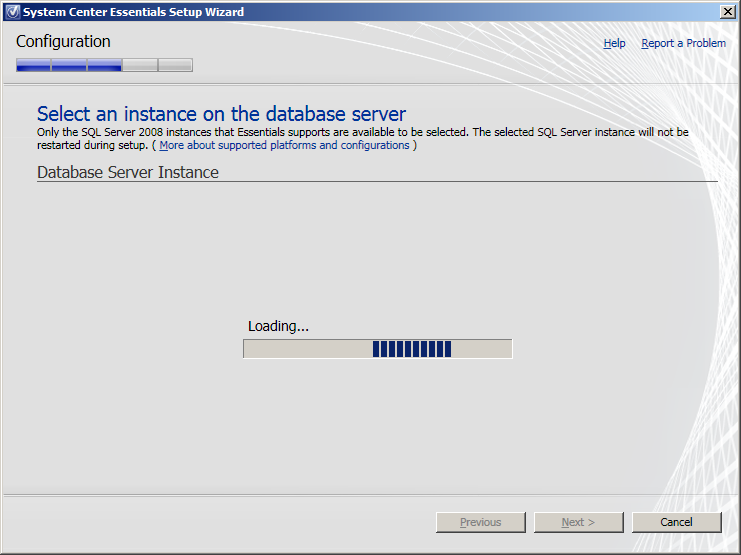Click the Configuration title text
This screenshot has width=741, height=555.
[x=63, y=42]
